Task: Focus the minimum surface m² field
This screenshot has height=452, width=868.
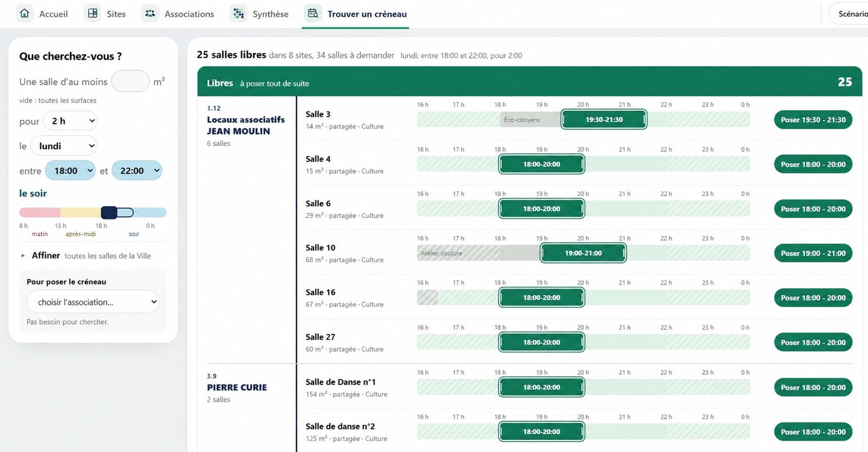Action: coord(130,81)
